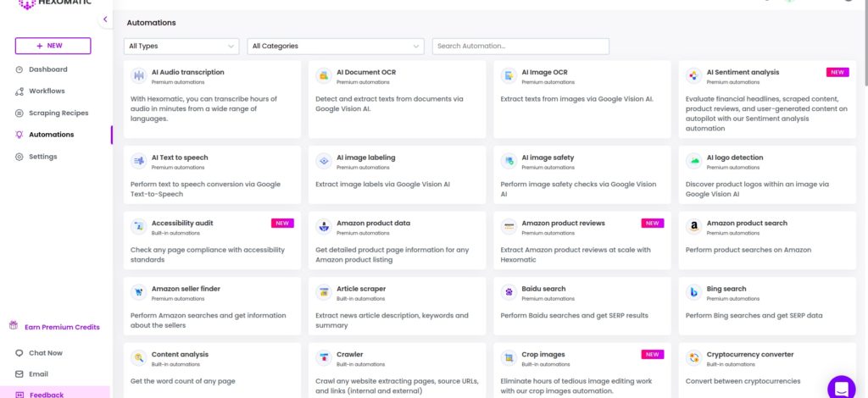Click the Amazon product reviews icon
Screen dimensions: 868x398
[509, 227]
